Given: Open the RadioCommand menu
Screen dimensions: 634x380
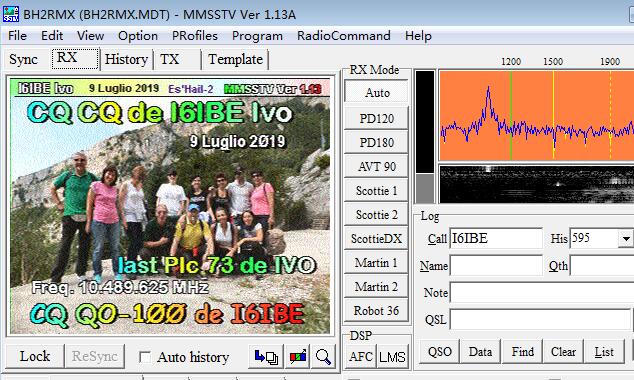Looking at the screenshot, I should (344, 36).
